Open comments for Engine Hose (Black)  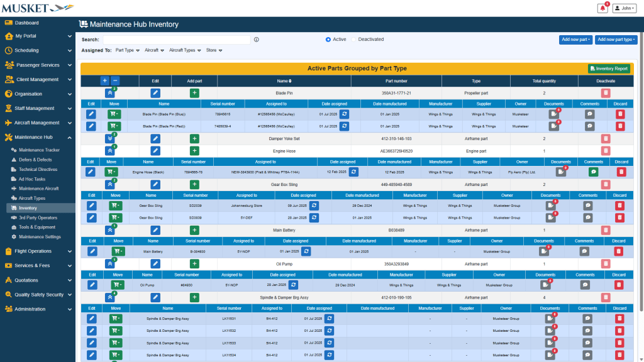click(593, 172)
